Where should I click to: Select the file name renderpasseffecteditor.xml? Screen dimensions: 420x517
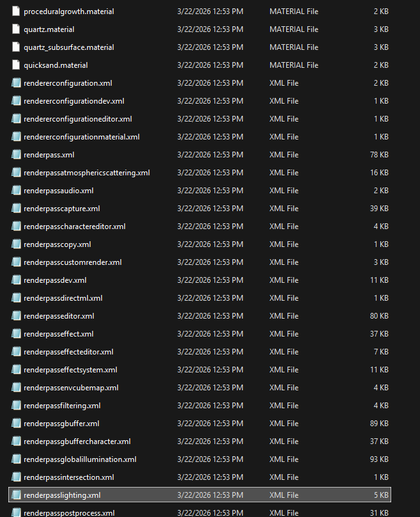coord(69,352)
